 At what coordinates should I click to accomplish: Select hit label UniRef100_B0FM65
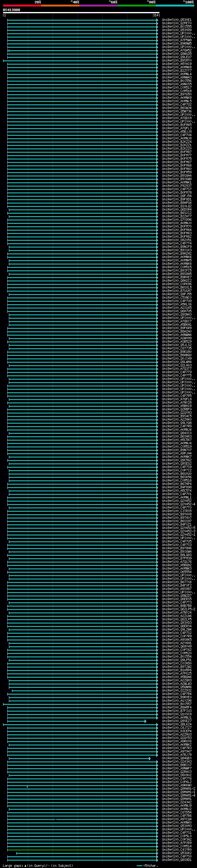[177, 125]
